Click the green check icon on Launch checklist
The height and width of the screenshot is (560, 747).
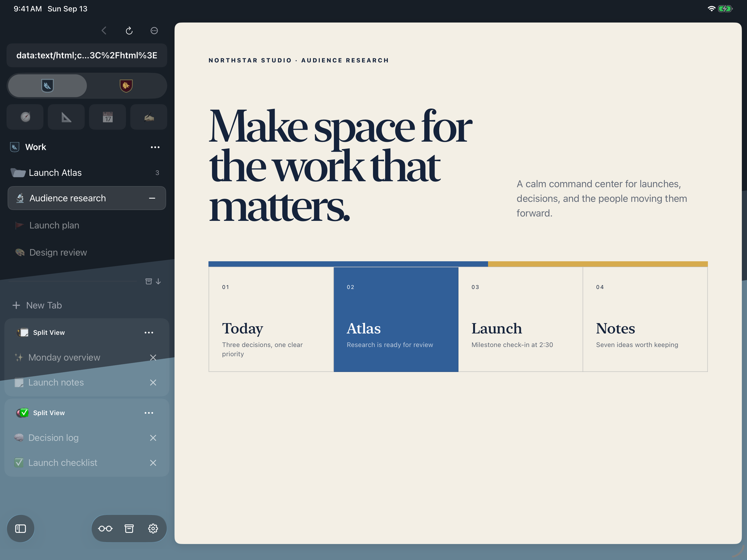tap(19, 463)
